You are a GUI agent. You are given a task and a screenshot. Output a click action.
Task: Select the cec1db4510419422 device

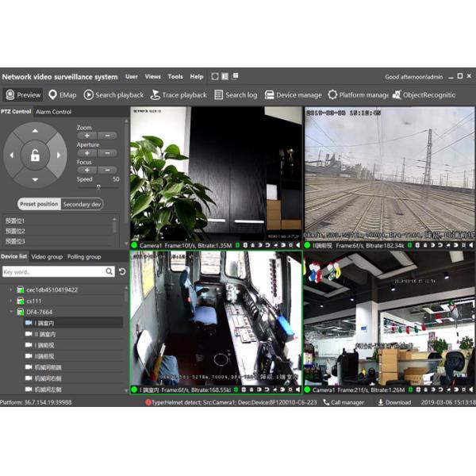pyautogui.click(x=52, y=290)
